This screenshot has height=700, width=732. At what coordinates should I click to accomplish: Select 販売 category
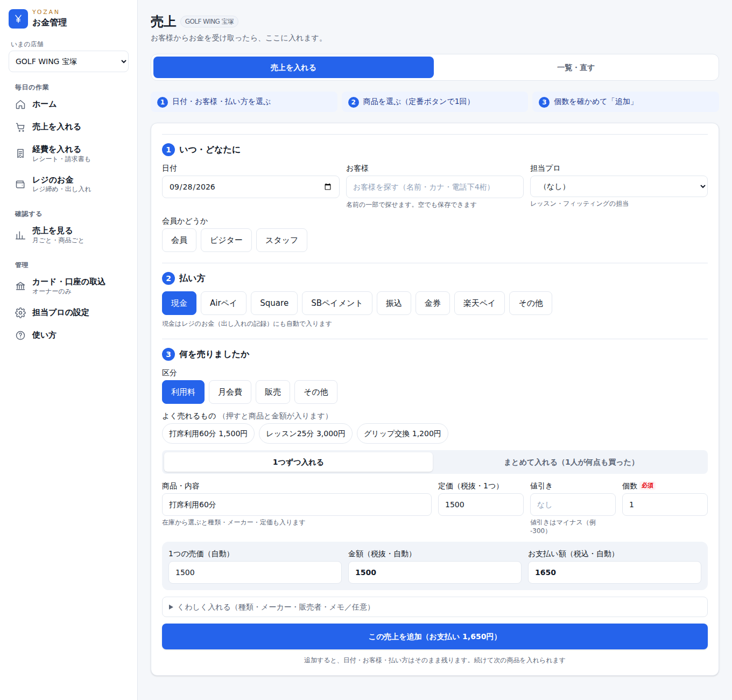point(273,392)
